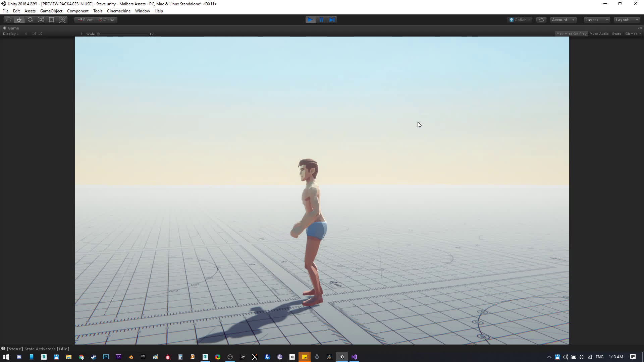Screen dimensions: 644x362
Task: Click the Pivot toggle button
Action: click(85, 20)
